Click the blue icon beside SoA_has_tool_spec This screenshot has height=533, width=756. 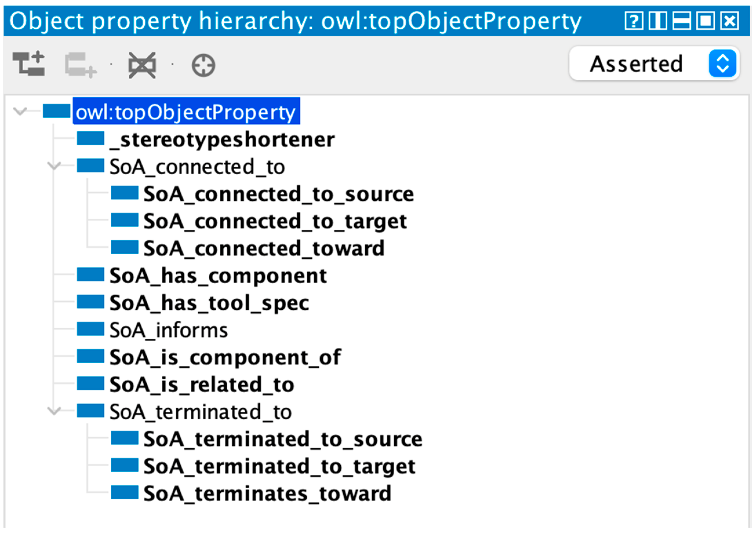click(90, 302)
